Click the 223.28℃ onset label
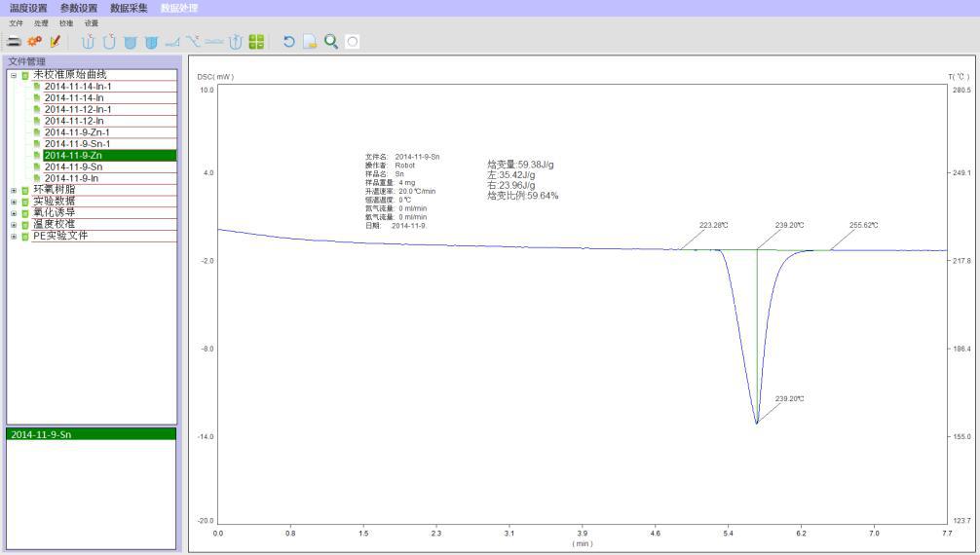980x555 pixels. 713,225
